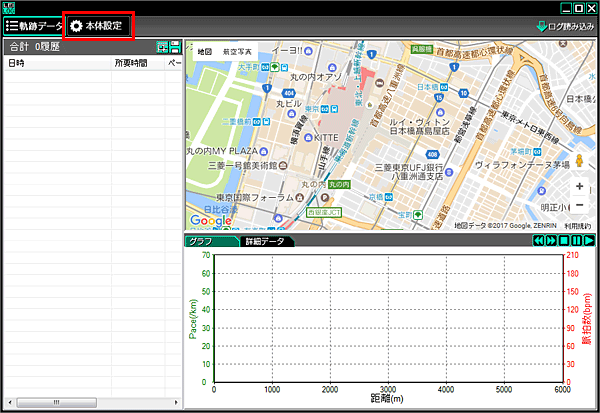This screenshot has width=600, height=413.
Task: Click the fast-forward playback button
Action: (551, 241)
